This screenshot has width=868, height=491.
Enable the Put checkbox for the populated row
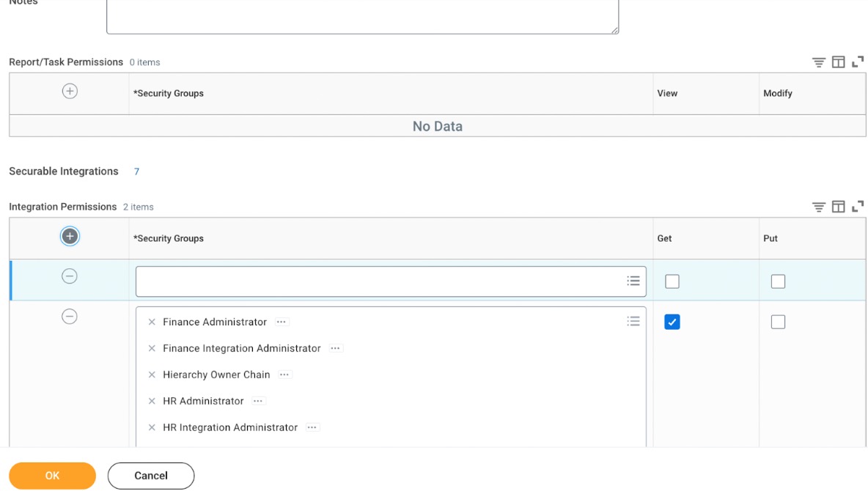coord(779,322)
